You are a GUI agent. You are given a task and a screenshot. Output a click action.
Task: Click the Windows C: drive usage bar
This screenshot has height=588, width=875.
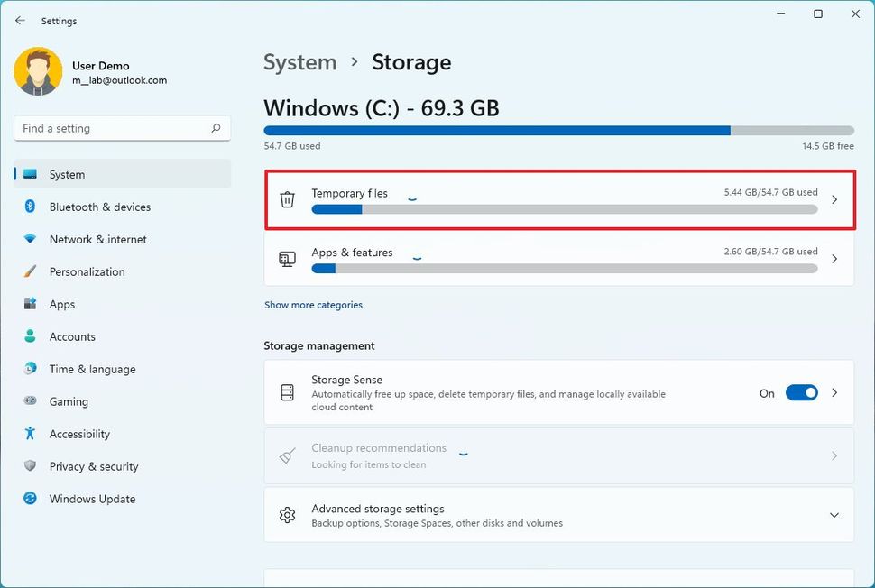[x=558, y=130]
